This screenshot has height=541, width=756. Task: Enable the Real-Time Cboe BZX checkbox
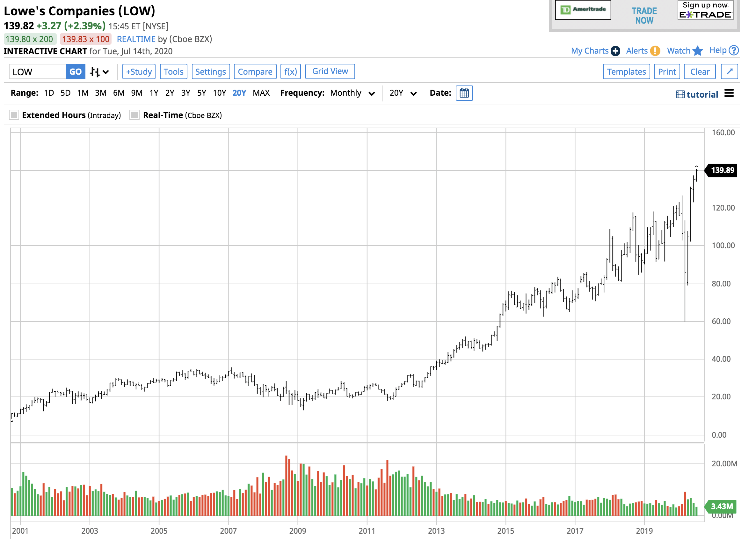pyautogui.click(x=134, y=115)
